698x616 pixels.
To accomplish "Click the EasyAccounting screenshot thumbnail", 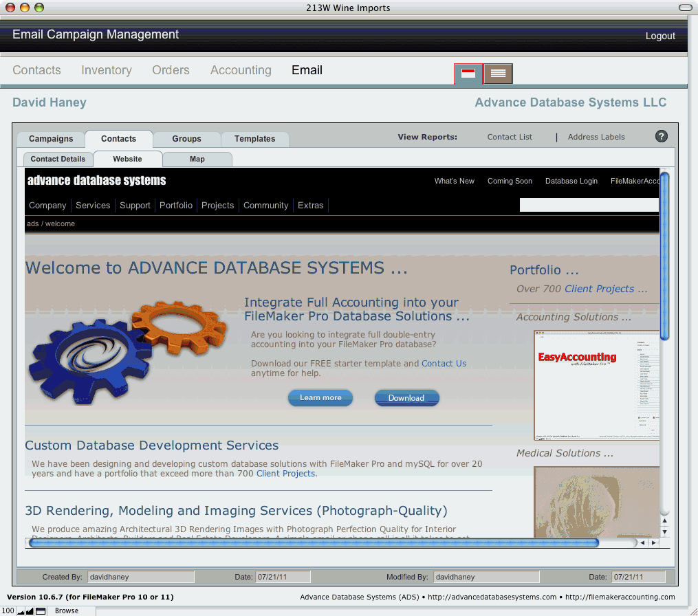I will [596, 386].
